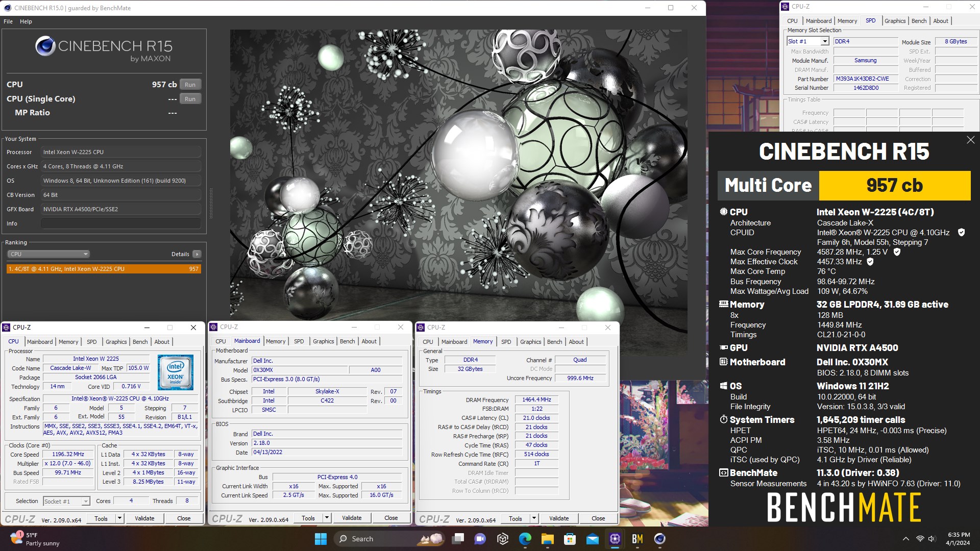This screenshot has height=551, width=980.
Task: Open SPD tab in middle CPU-Z window
Action: click(x=299, y=341)
